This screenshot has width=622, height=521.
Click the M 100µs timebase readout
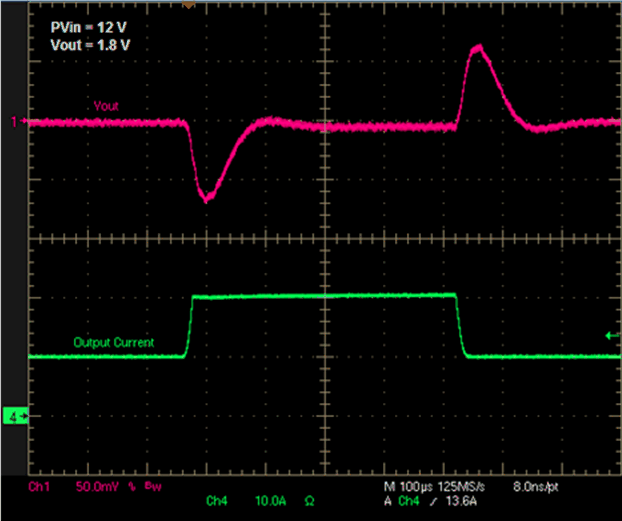408,486
